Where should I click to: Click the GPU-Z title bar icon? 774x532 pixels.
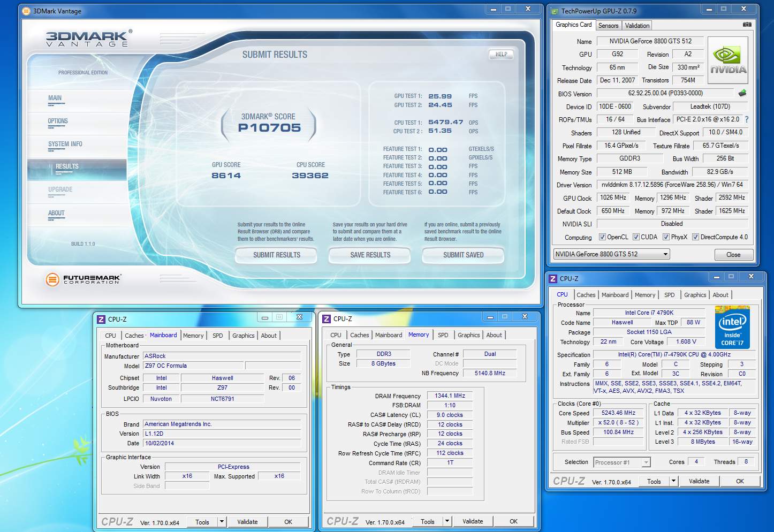[555, 11]
